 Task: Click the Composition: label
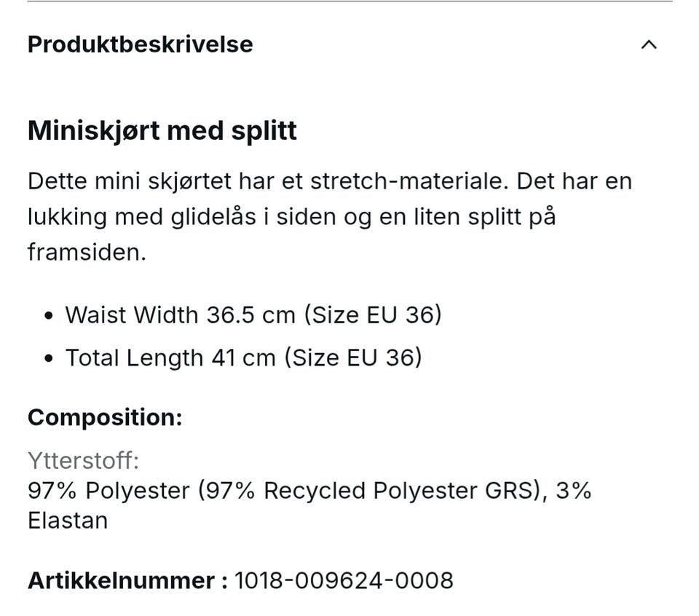(105, 418)
